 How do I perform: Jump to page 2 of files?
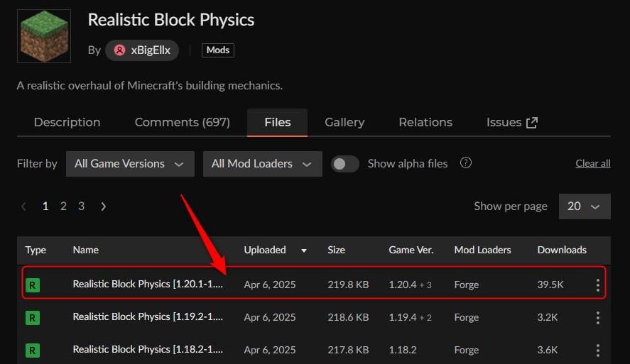63,206
